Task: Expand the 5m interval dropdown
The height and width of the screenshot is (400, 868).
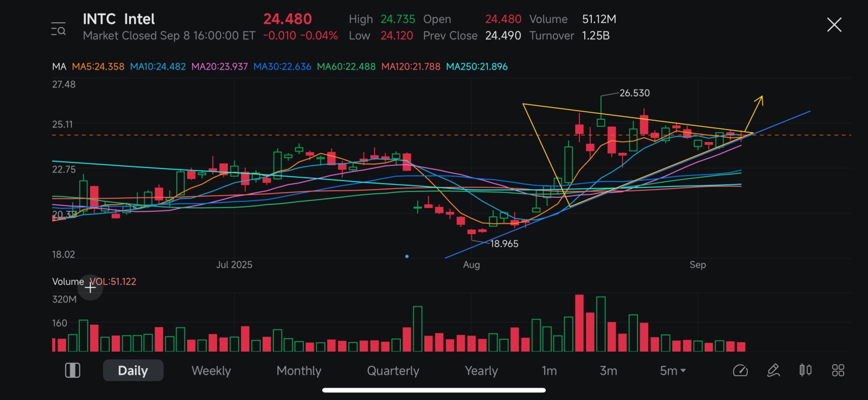Action: pyautogui.click(x=673, y=371)
